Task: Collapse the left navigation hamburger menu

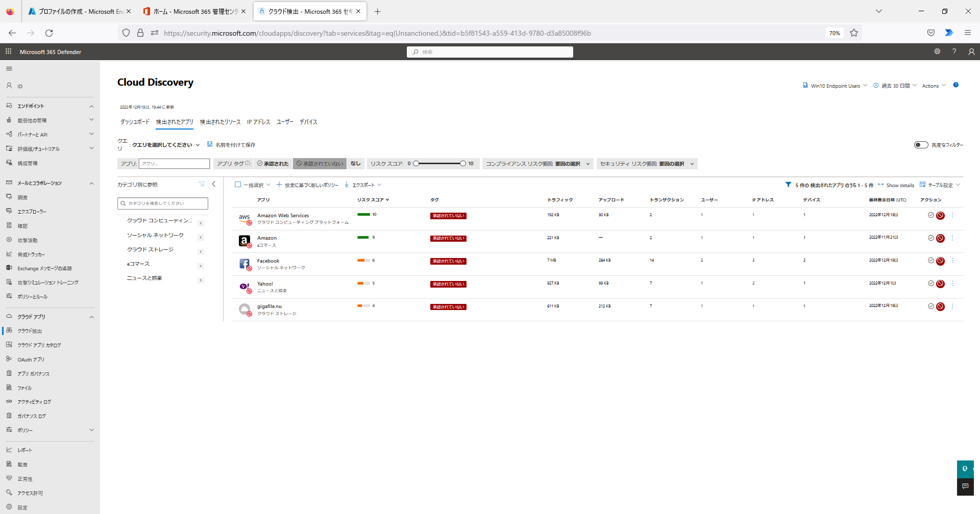Action: (x=9, y=68)
